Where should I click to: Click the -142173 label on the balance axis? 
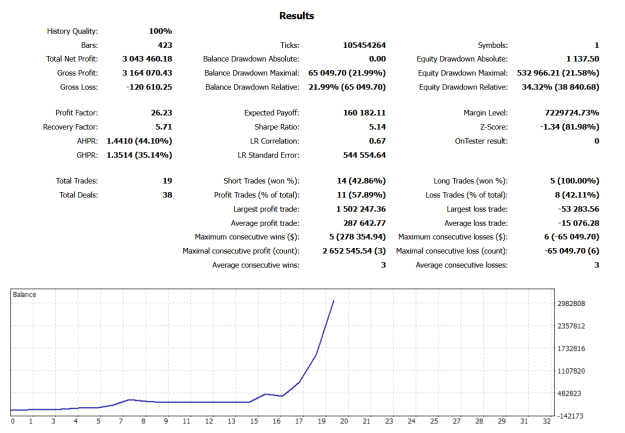pos(570,416)
